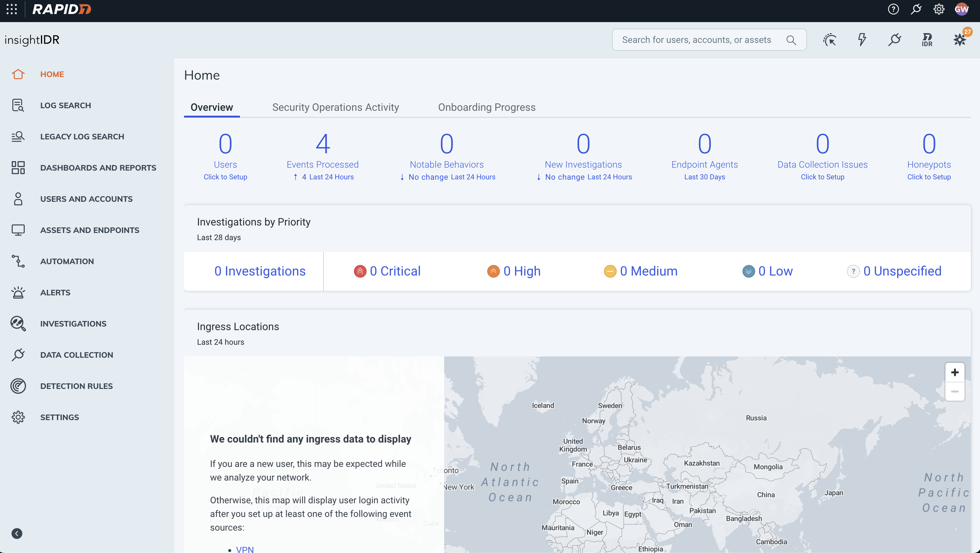980x553 pixels.
Task: Zoom in on the ingress map
Action: (x=955, y=372)
